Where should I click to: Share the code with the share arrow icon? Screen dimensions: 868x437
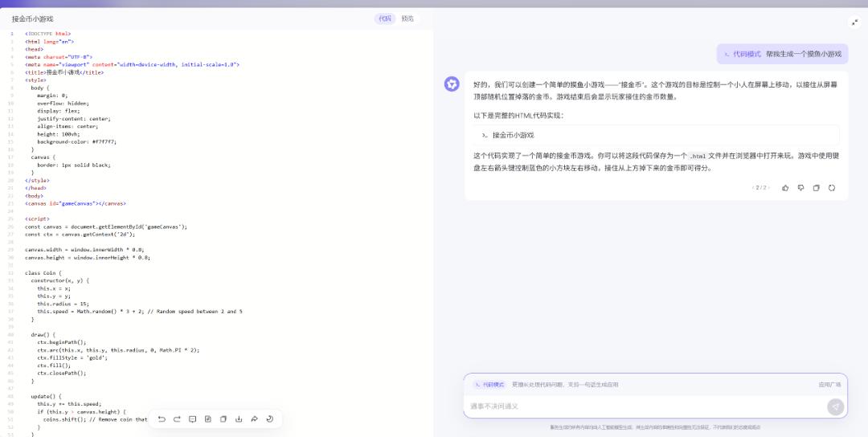coord(254,419)
